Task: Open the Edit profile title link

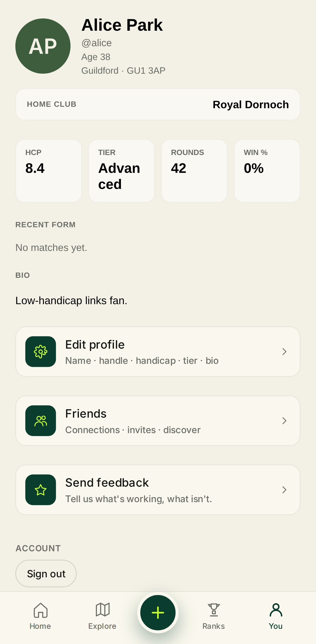Action: [x=95, y=345]
